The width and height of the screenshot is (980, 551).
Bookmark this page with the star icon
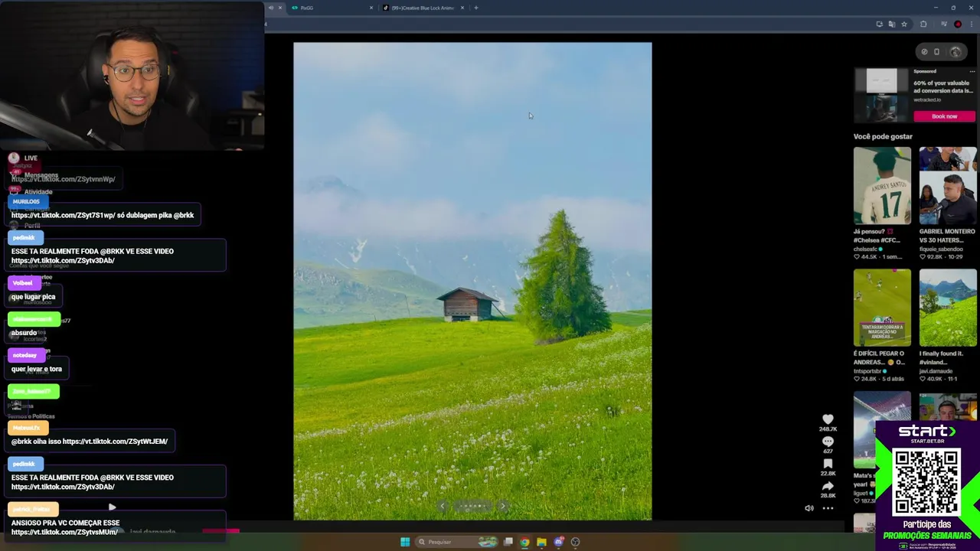click(x=904, y=24)
